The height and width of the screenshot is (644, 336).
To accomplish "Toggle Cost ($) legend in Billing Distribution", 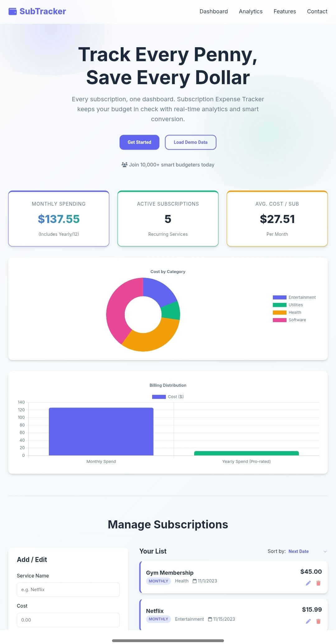I will 168,397.
